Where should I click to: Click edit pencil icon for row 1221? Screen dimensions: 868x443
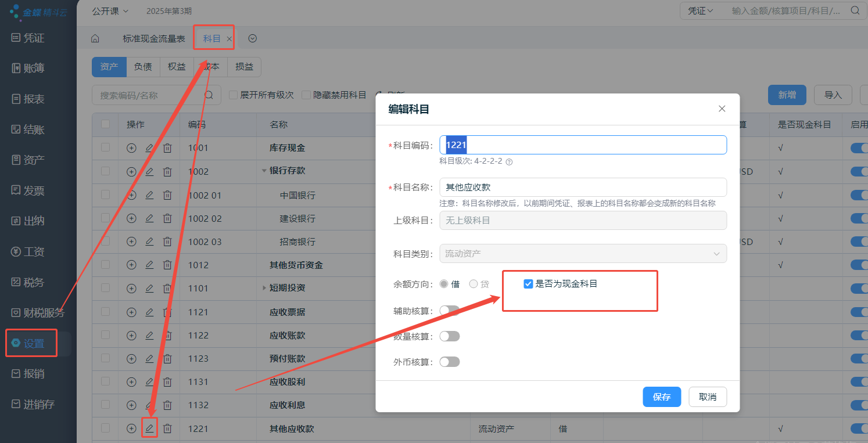[149, 428]
